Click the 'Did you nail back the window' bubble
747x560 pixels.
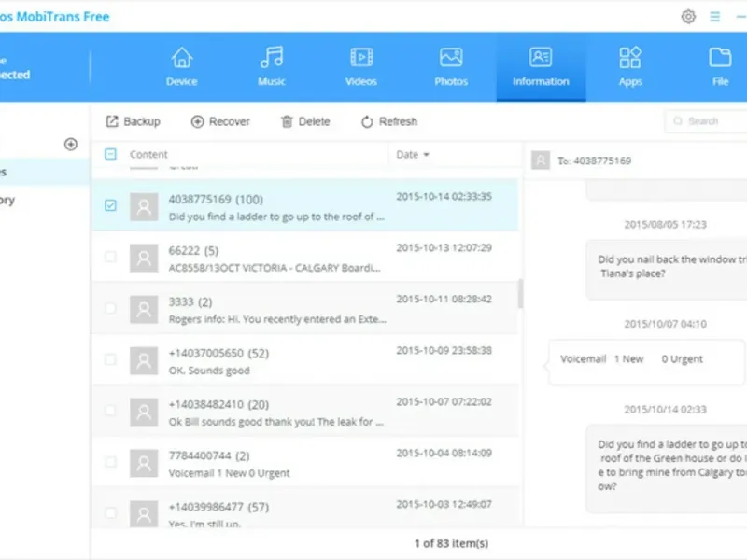click(666, 270)
